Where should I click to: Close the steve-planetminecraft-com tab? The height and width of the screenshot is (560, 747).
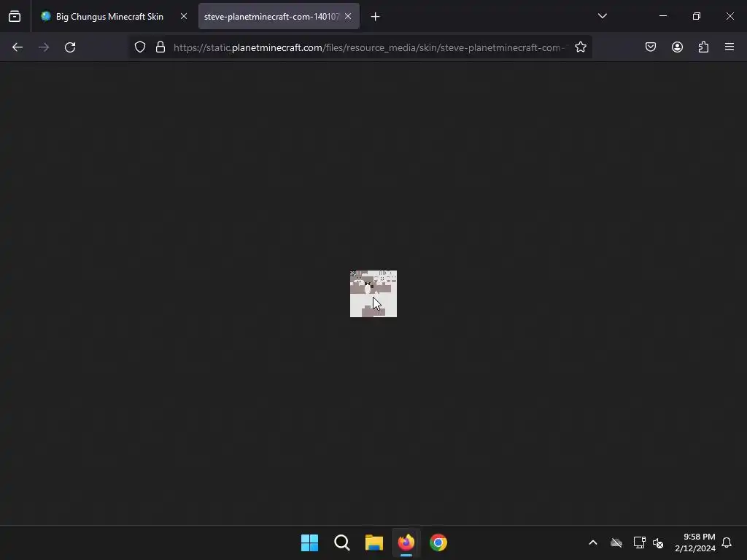[348, 16]
